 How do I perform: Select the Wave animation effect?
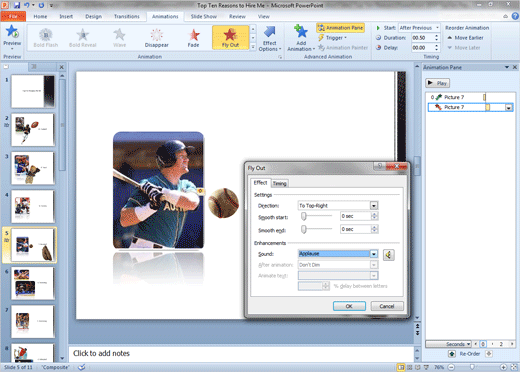point(119,38)
